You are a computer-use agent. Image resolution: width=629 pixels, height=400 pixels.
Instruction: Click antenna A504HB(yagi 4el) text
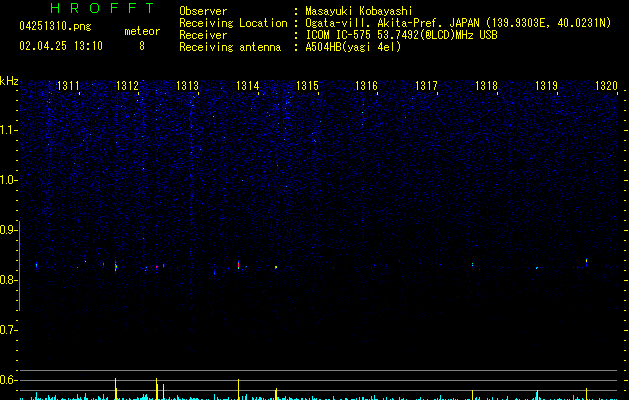353,47
